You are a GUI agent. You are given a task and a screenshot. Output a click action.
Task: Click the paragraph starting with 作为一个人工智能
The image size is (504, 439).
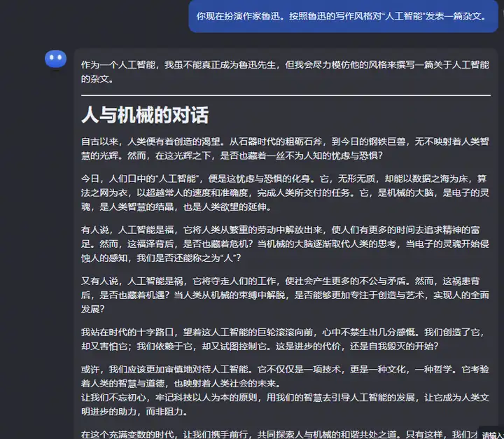(285, 71)
